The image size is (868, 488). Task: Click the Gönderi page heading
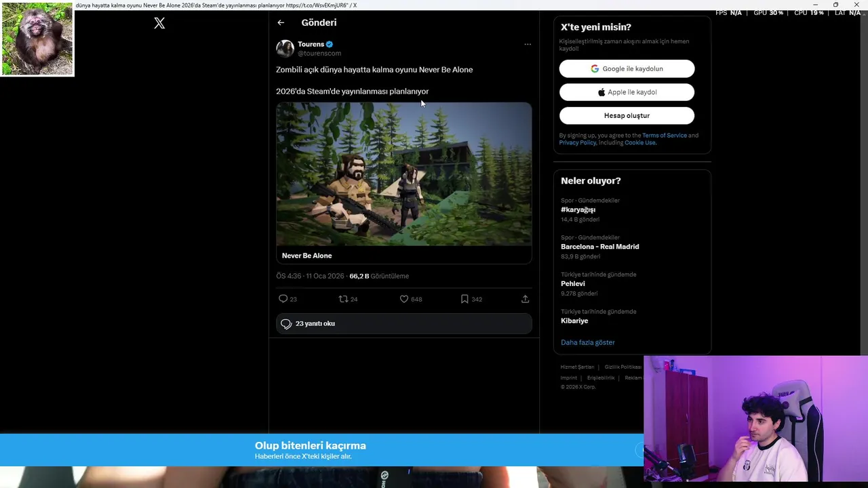click(x=319, y=22)
